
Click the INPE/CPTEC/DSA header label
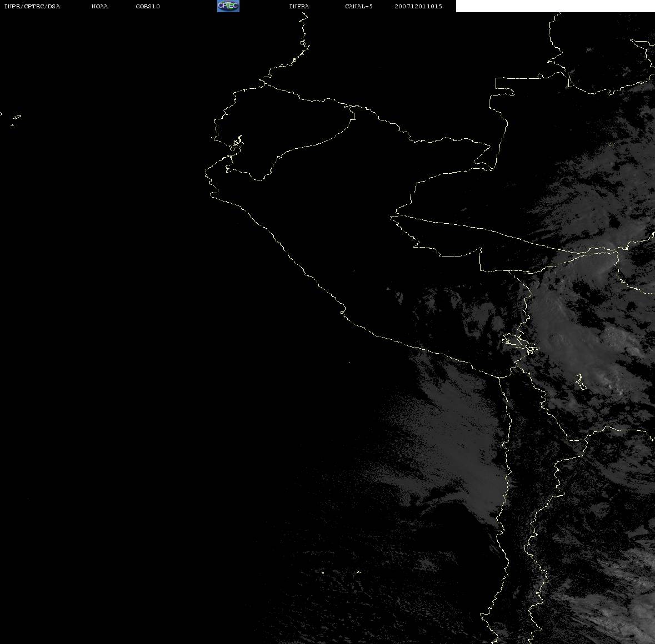coord(32,7)
